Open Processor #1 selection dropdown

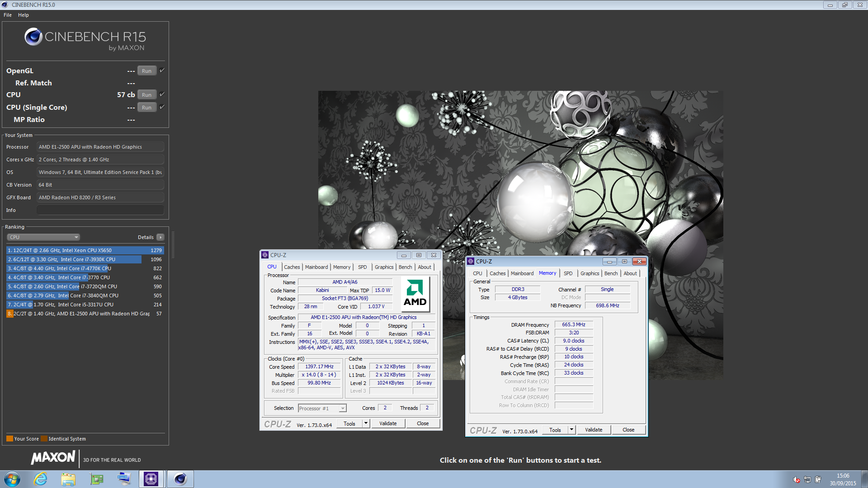click(322, 408)
